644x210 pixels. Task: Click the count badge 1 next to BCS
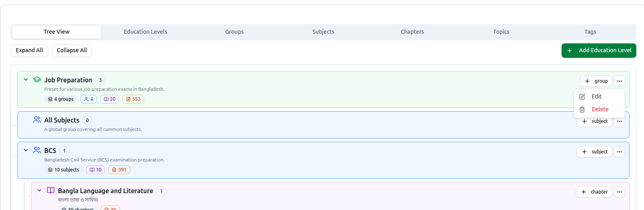[x=64, y=151]
